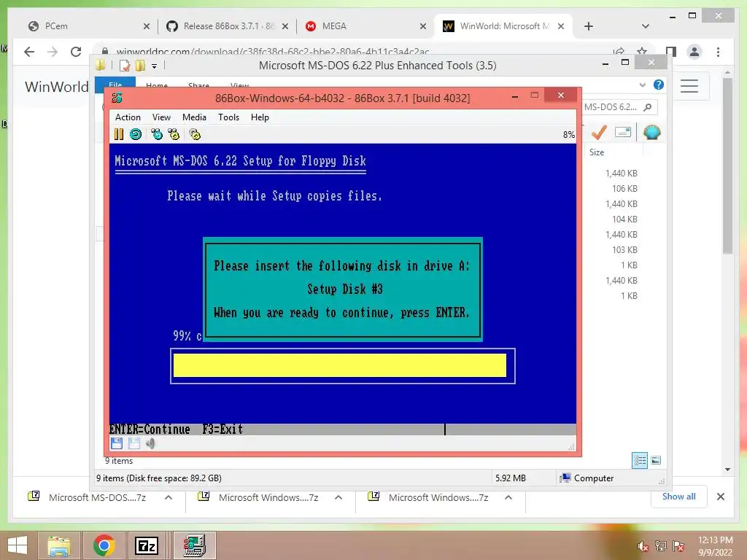Pause the 86Box emulation

(119, 134)
